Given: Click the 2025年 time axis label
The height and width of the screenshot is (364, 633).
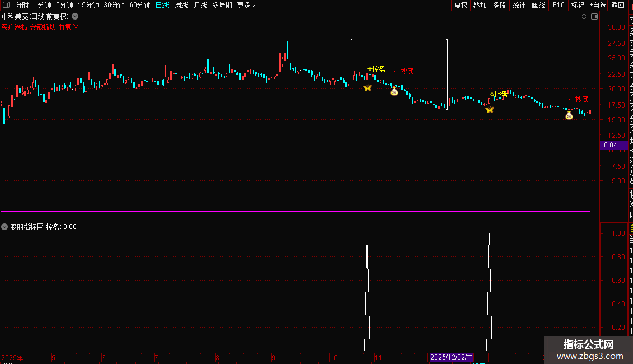Looking at the screenshot, I should click(x=12, y=357).
